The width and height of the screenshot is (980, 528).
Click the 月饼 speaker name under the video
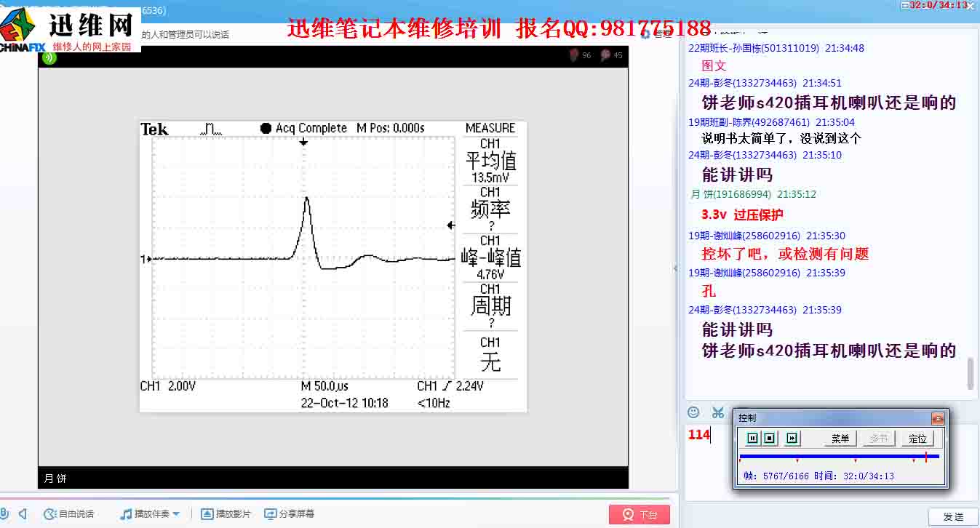tap(55, 479)
